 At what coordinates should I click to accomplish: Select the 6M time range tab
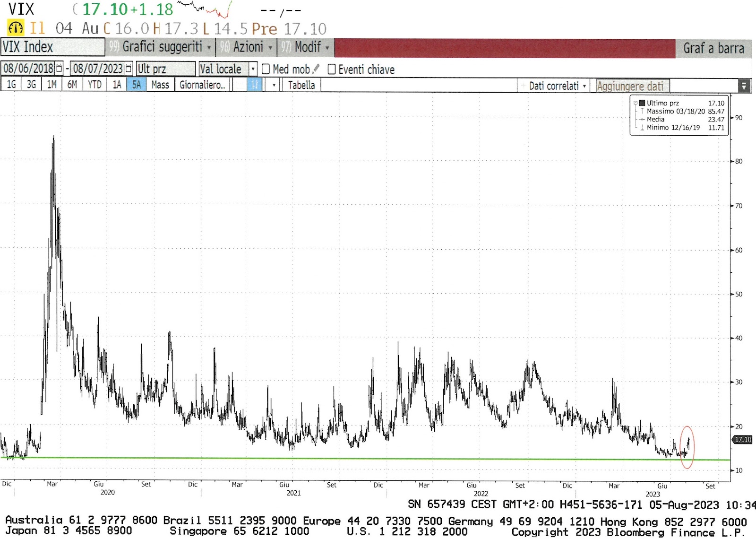pyautogui.click(x=72, y=85)
